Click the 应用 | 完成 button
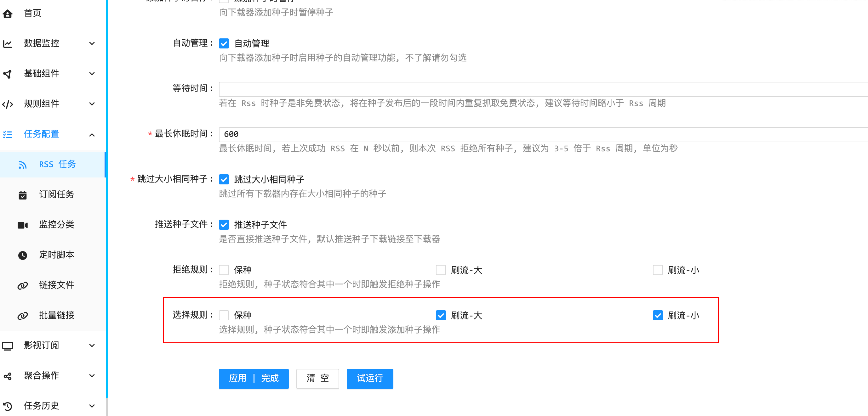Viewport: 868px width, 416px height. pos(254,378)
